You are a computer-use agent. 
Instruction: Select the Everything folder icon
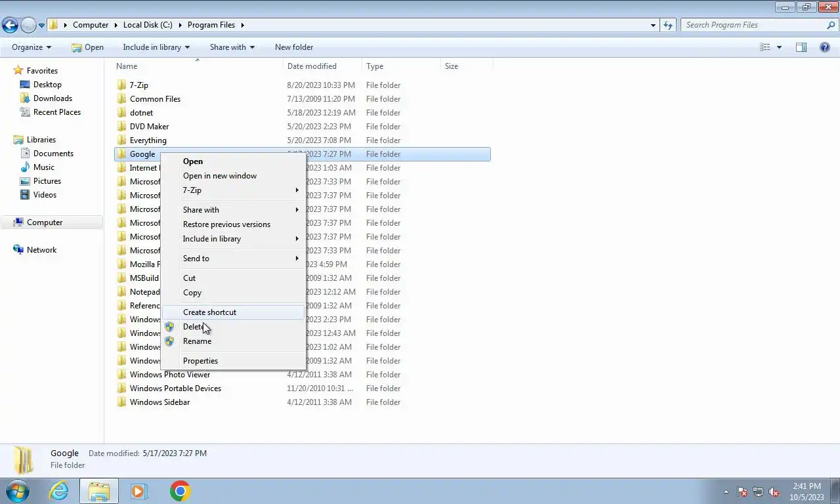(121, 140)
